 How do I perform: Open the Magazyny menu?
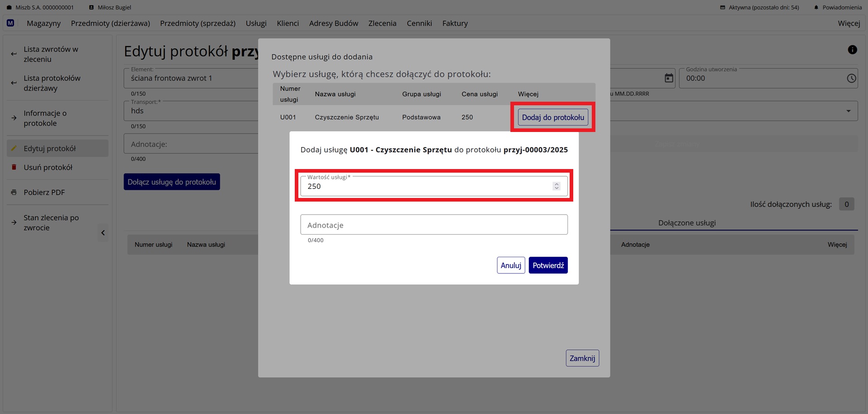click(x=43, y=23)
